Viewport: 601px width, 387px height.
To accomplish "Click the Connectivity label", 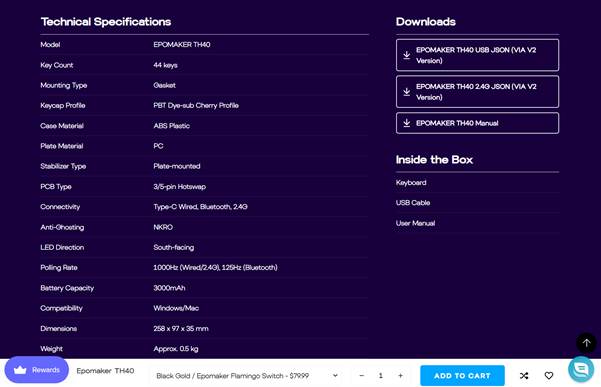I will pos(60,207).
